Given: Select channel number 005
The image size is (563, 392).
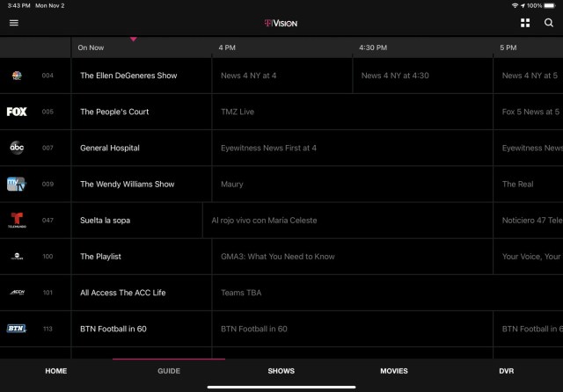Looking at the screenshot, I should point(48,112).
